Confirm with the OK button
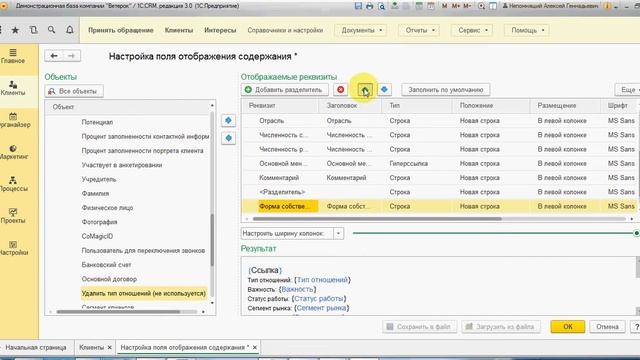The width and height of the screenshot is (640, 360). click(568, 327)
